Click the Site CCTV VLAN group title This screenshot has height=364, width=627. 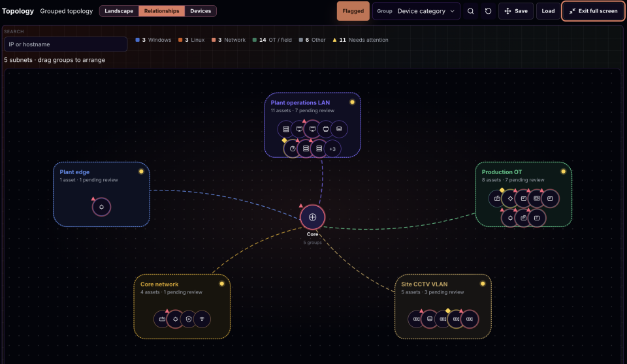pos(425,284)
